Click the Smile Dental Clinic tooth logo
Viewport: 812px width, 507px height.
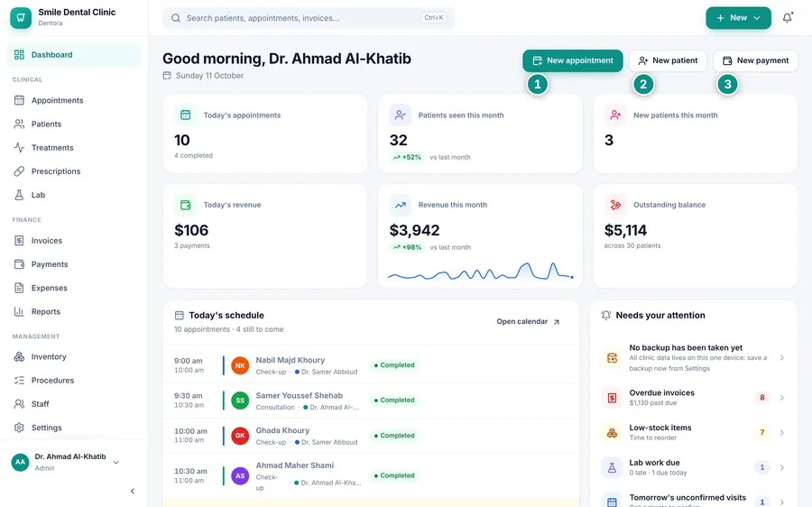pyautogui.click(x=21, y=18)
